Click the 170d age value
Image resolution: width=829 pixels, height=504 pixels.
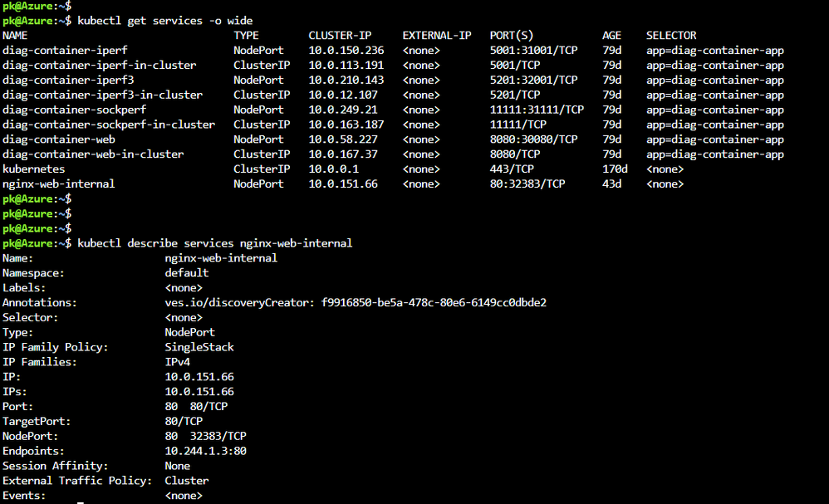click(x=615, y=169)
